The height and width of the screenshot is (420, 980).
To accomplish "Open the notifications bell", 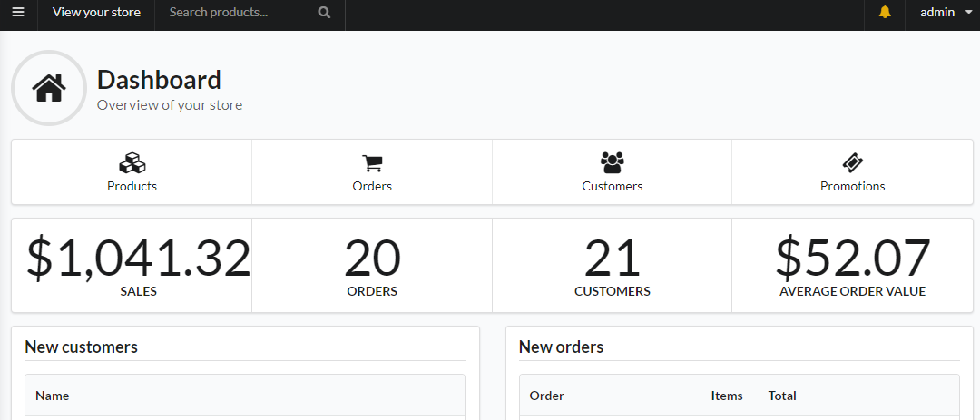I will (x=885, y=12).
